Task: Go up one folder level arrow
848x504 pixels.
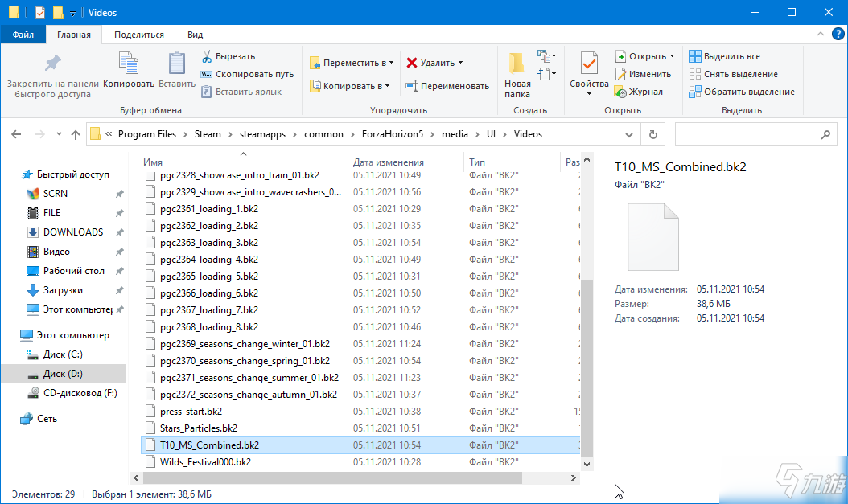Action: 75,134
